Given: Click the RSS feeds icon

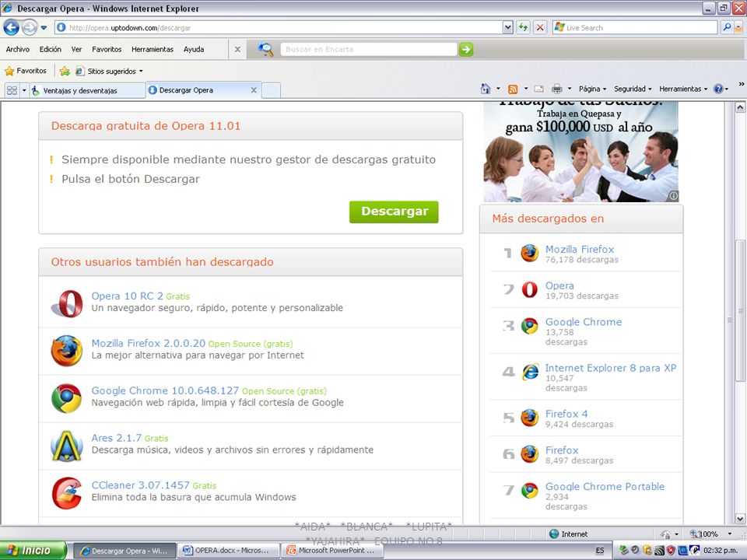Looking at the screenshot, I should tap(513, 89).
